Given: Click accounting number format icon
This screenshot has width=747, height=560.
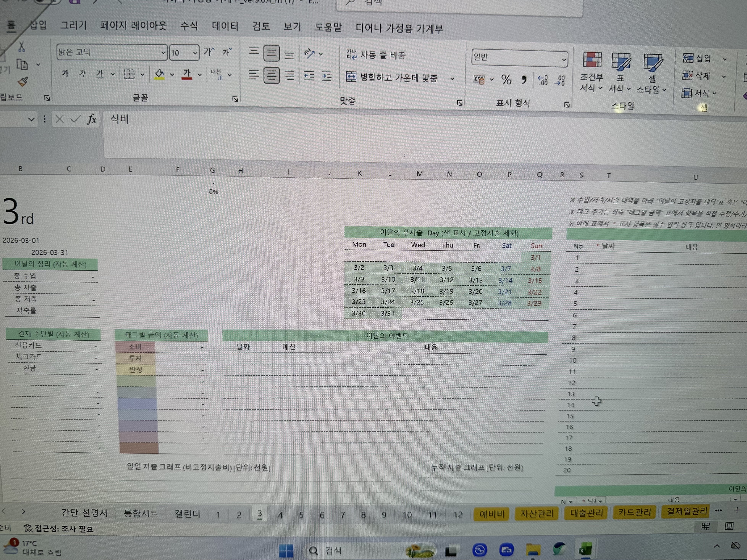Looking at the screenshot, I should coord(479,80).
